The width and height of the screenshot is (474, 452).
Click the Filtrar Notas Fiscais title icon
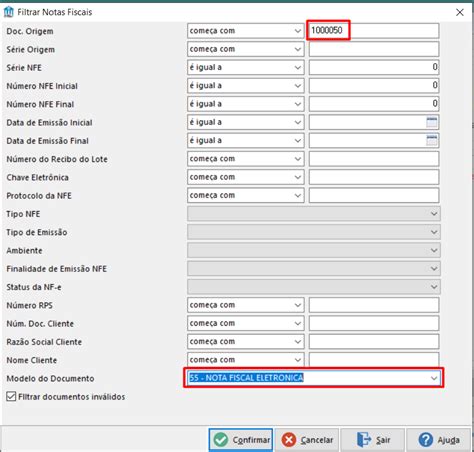coord(9,12)
